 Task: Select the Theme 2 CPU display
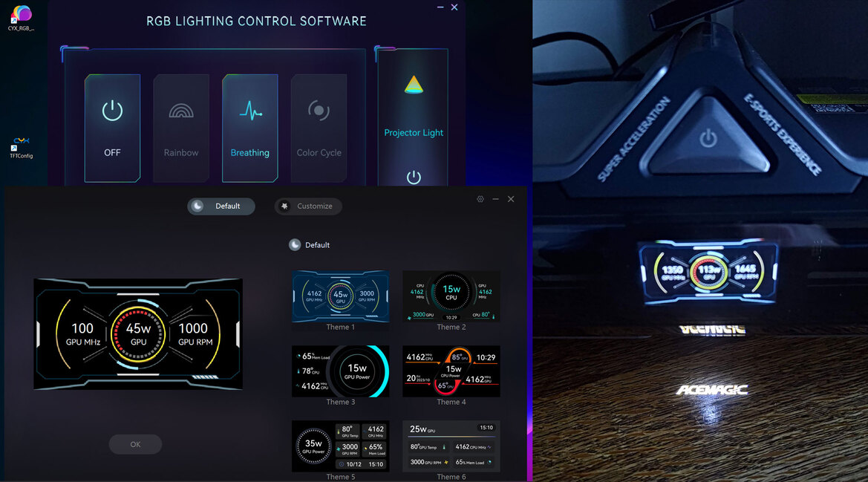(x=451, y=296)
